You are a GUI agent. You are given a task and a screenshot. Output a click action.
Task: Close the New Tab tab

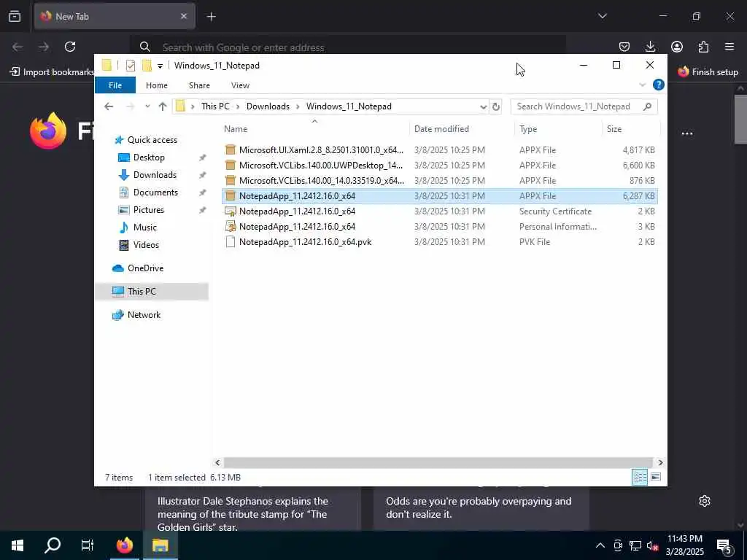(183, 16)
